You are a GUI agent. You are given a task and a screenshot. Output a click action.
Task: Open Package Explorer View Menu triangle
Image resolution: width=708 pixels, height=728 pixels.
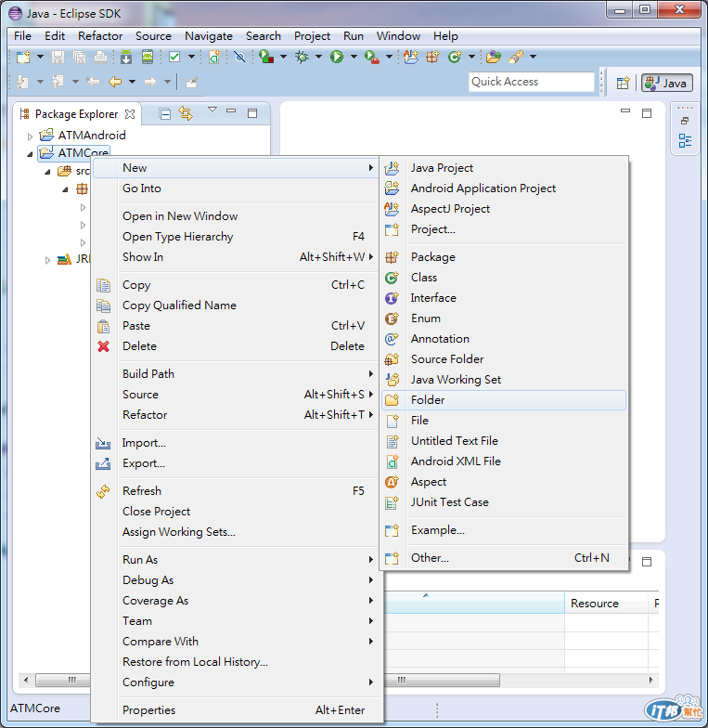click(x=212, y=110)
